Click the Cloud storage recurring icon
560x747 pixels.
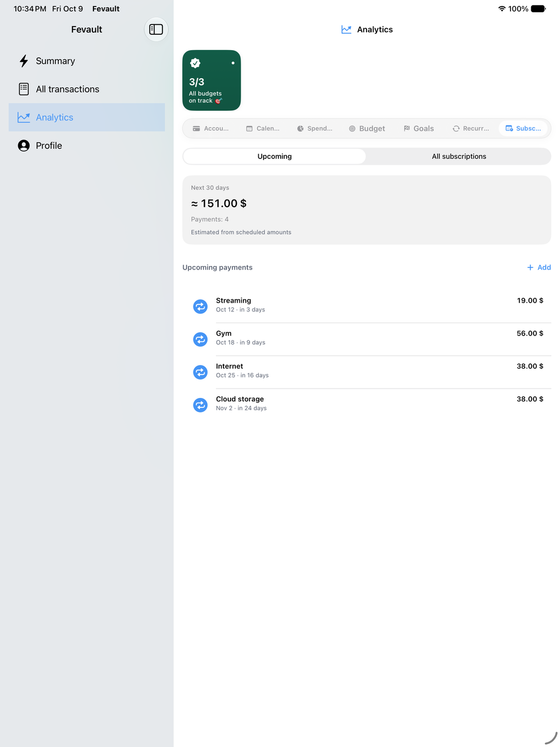pos(201,405)
